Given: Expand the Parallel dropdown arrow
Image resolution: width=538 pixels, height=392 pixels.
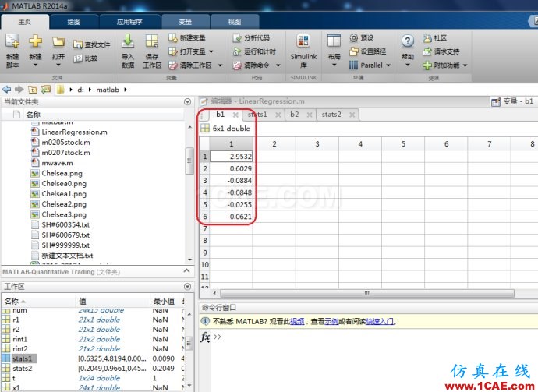Looking at the screenshot, I should (388, 65).
